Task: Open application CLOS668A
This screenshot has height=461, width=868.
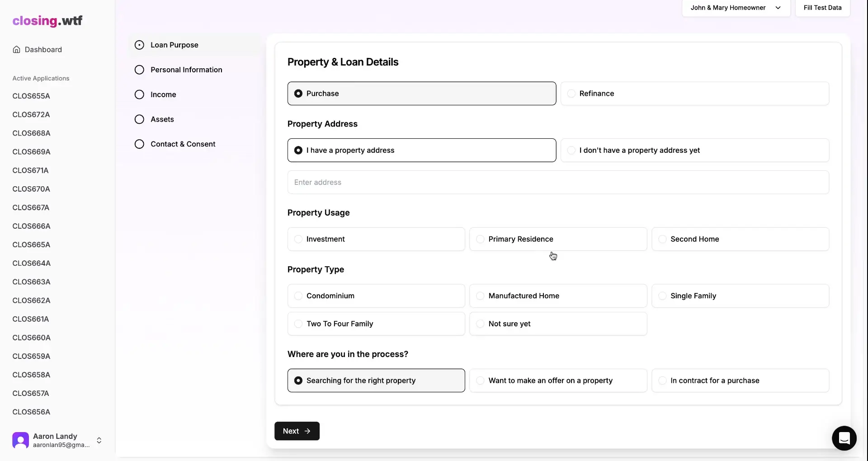Action: pos(32,133)
